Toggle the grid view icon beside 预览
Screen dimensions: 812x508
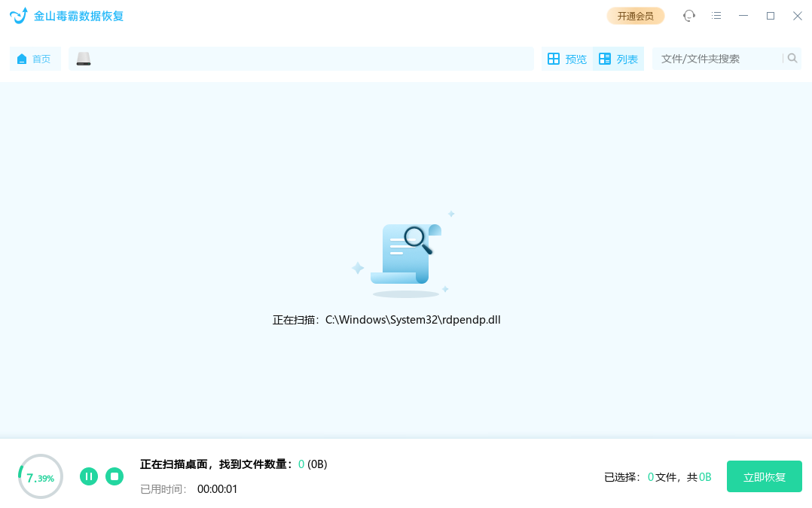(x=555, y=58)
